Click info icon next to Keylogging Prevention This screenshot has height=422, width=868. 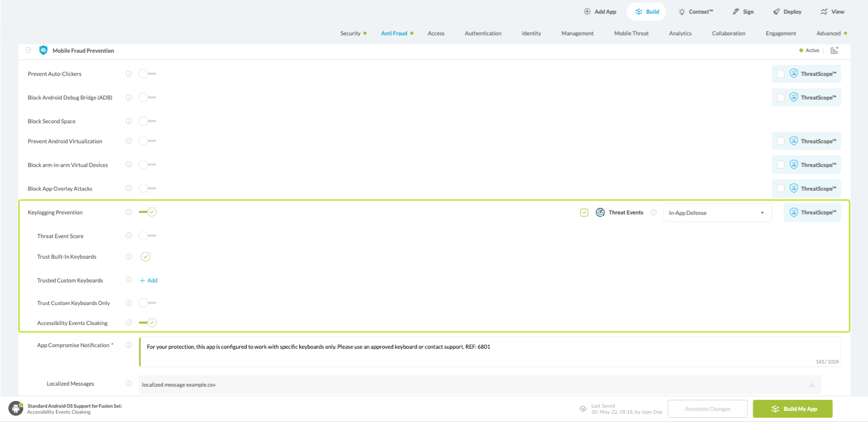click(129, 212)
